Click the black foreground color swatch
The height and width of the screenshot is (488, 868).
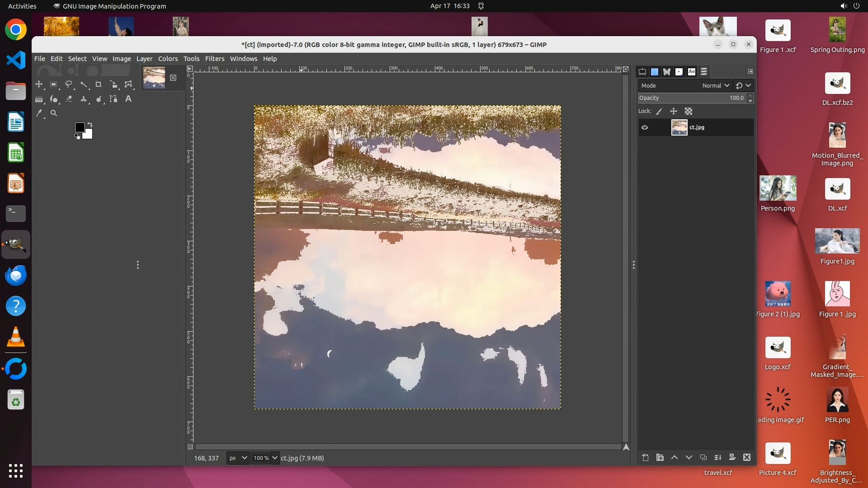tap(80, 127)
